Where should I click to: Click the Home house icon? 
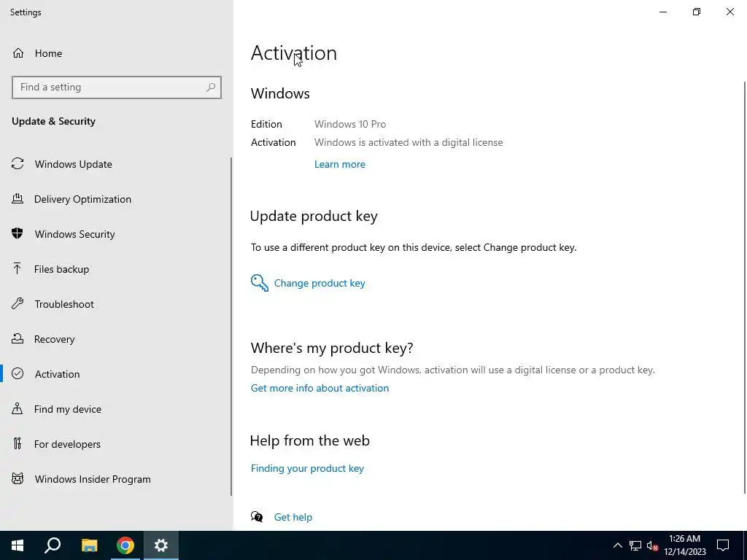[18, 52]
